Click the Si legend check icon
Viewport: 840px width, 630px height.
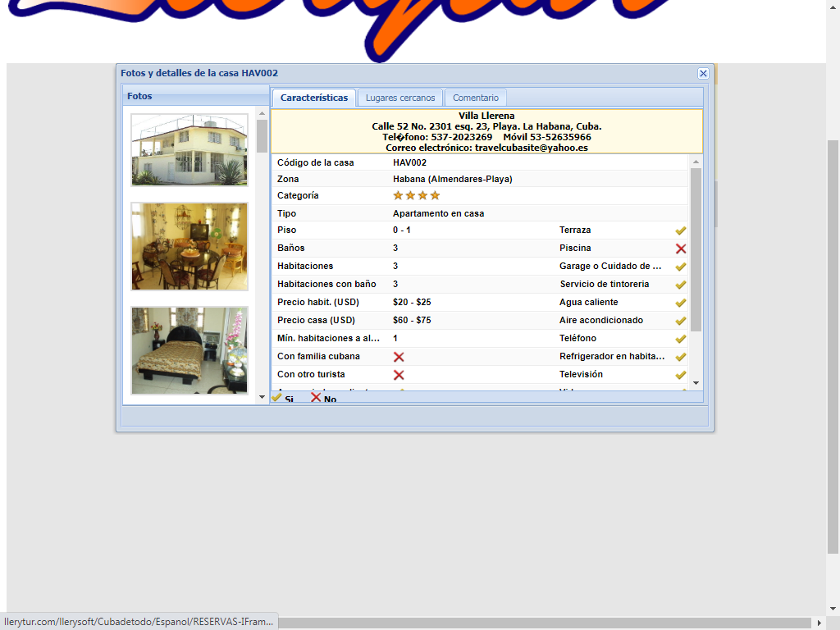276,398
